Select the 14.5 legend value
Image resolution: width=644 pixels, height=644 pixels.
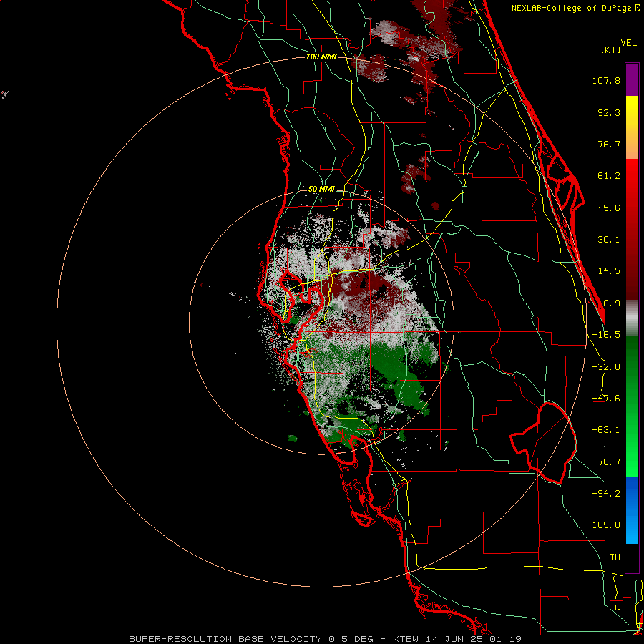click(609, 271)
